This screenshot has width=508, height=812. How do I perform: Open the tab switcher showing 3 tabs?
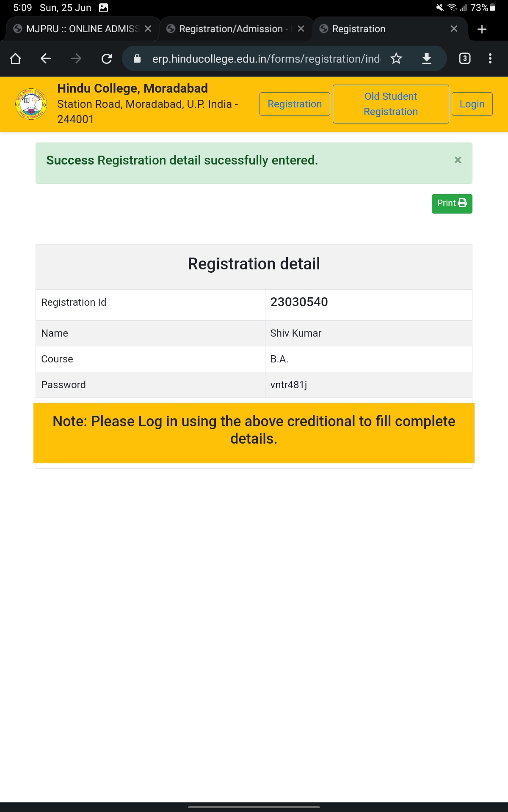(x=465, y=58)
